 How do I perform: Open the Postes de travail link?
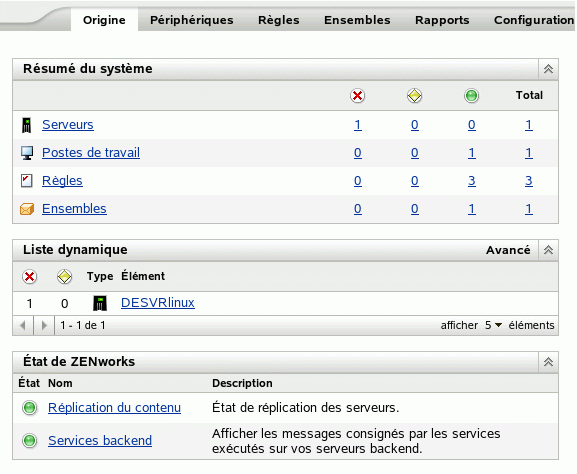point(91,153)
